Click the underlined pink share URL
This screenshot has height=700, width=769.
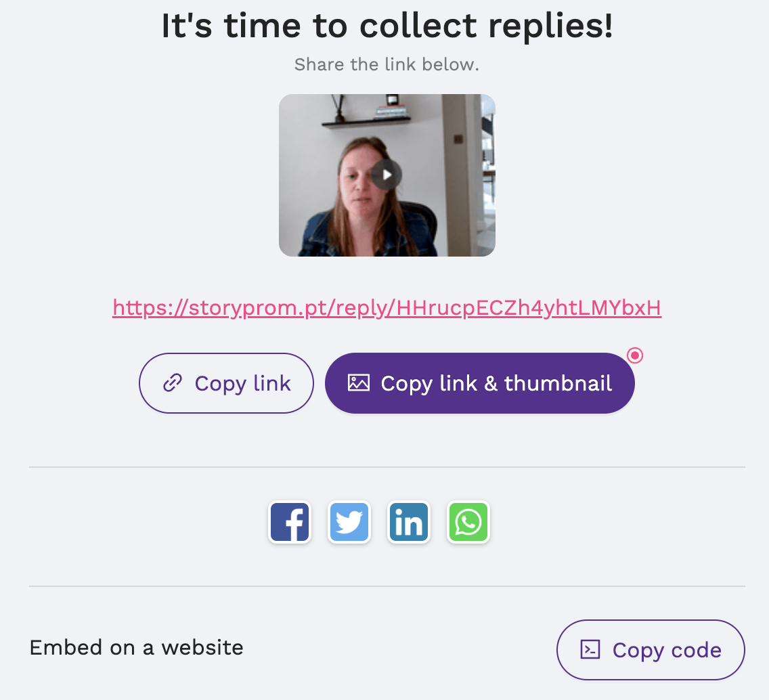pyautogui.click(x=387, y=308)
